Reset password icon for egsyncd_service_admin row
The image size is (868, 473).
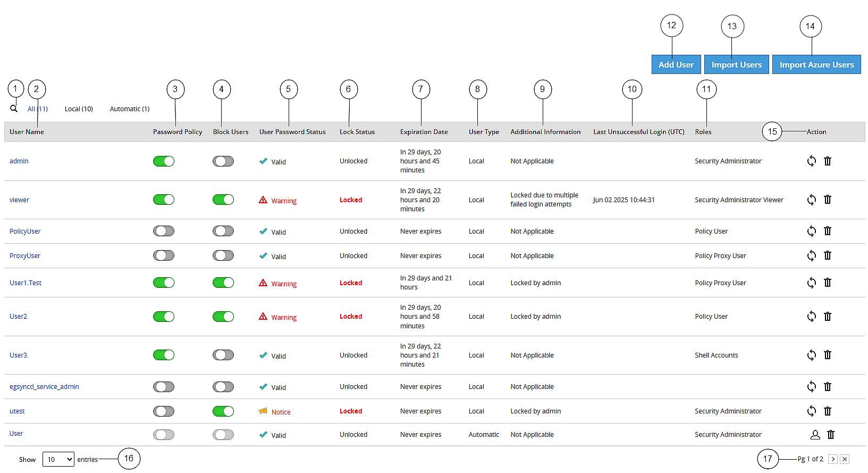[811, 386]
